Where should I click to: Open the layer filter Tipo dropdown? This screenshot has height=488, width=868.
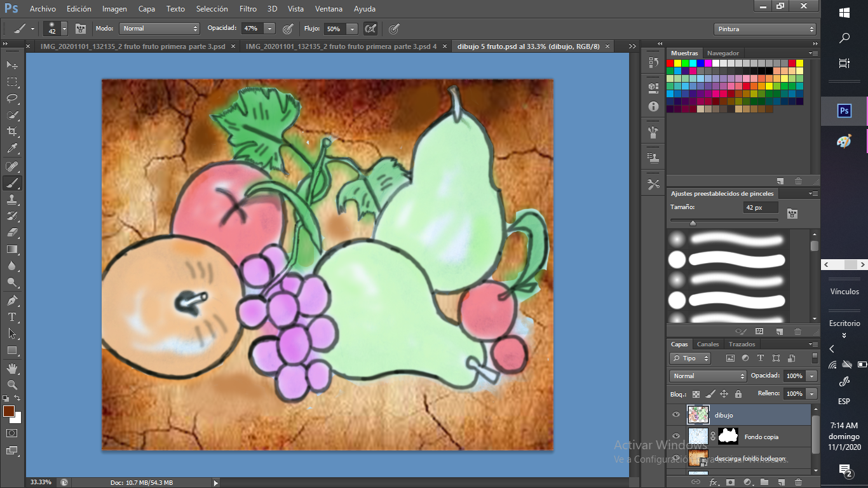coord(691,358)
